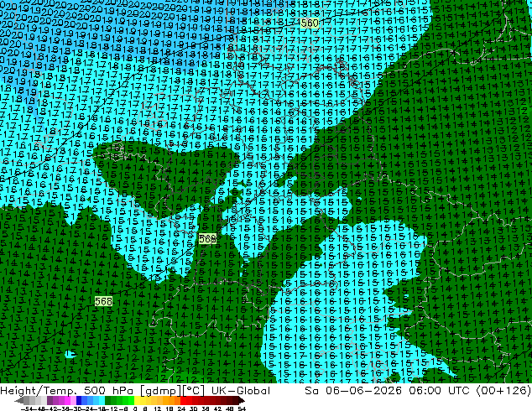Click the '54' value at the color bar end

242,408
